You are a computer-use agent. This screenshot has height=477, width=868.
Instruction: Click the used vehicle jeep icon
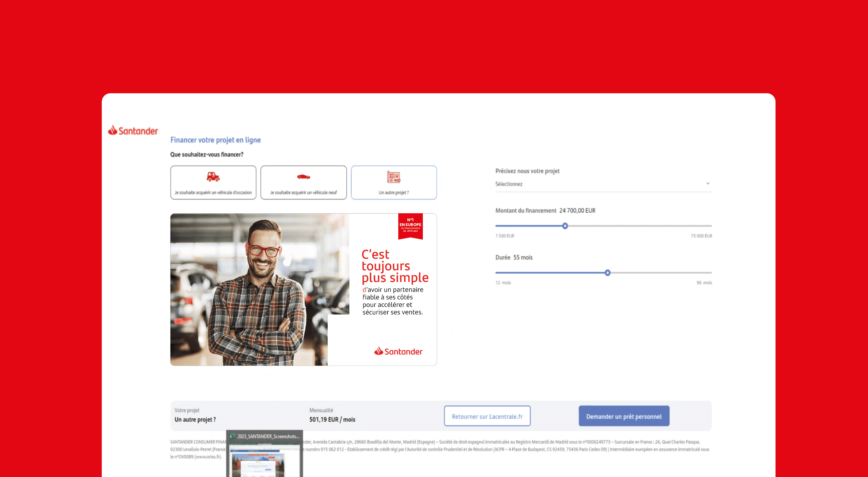pyautogui.click(x=213, y=176)
